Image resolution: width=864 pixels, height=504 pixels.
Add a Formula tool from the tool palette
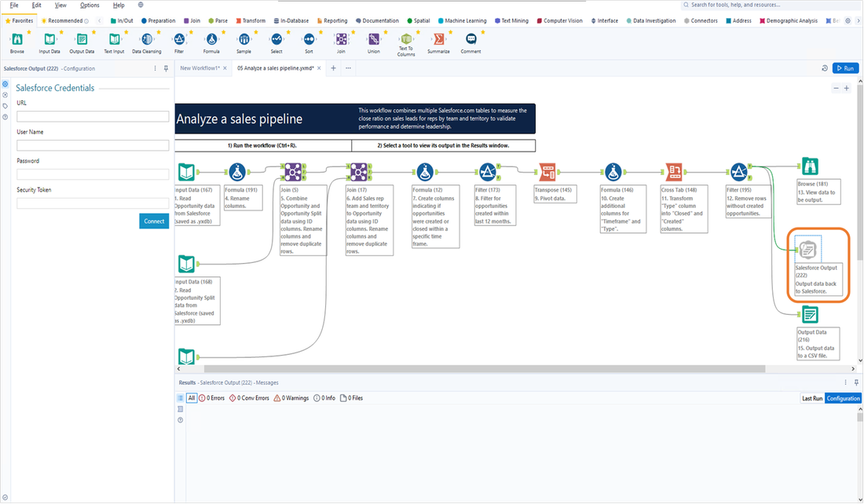(x=211, y=39)
